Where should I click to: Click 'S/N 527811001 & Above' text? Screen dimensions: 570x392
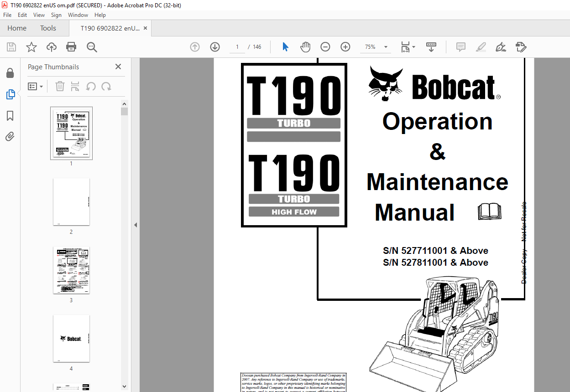coord(435,263)
